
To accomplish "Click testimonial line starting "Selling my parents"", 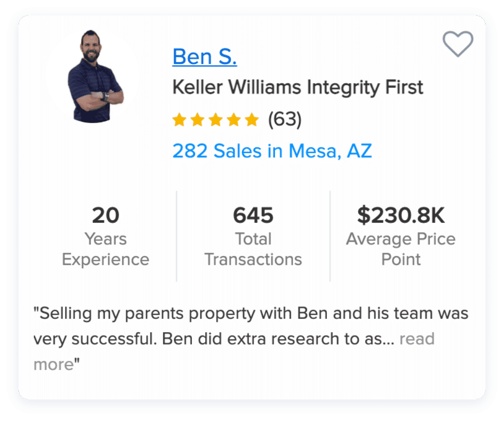I will [250, 313].
